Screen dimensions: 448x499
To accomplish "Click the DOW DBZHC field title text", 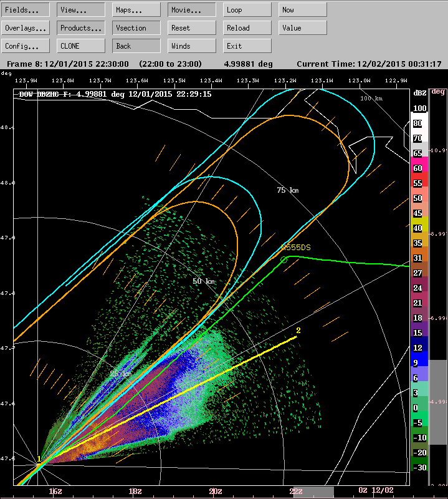I will (x=115, y=94).
